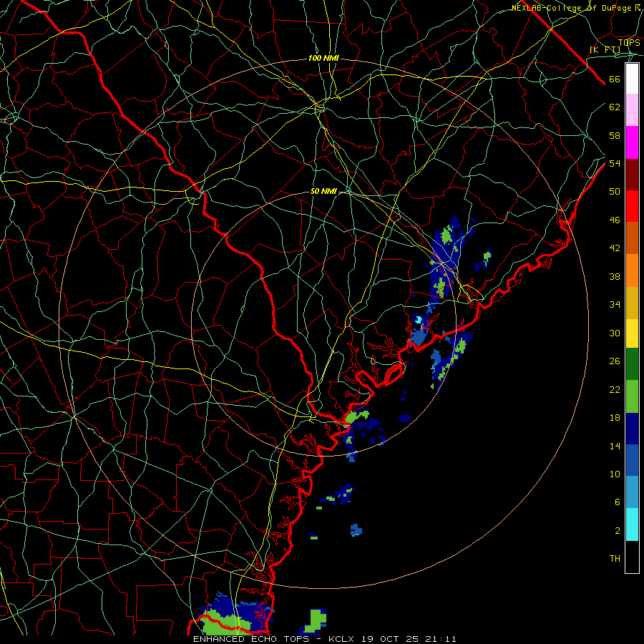Click the medium blue legend swatch
Viewport: 644px width, 644px height.
(632, 460)
